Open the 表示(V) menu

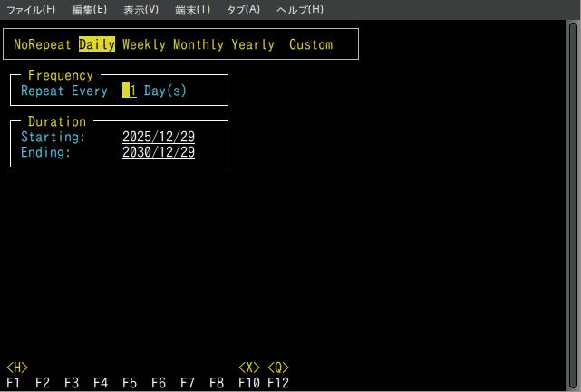point(140,9)
